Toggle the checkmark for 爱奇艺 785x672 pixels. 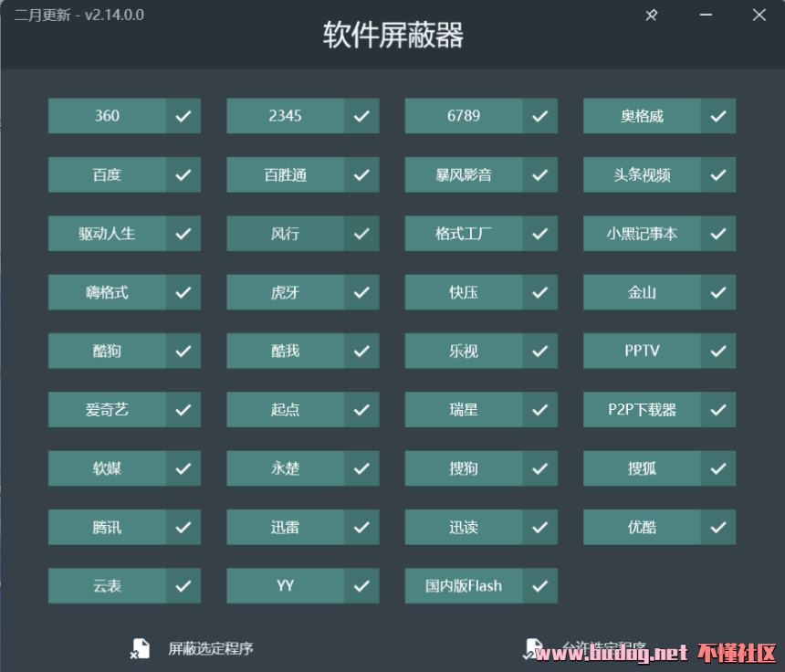coord(183,410)
